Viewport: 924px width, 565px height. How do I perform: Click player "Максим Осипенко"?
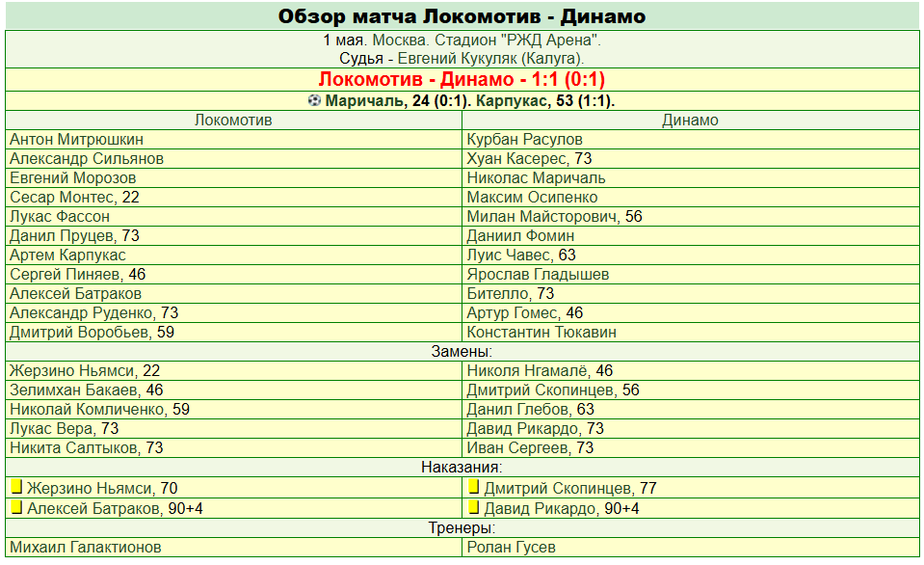[x=532, y=197]
